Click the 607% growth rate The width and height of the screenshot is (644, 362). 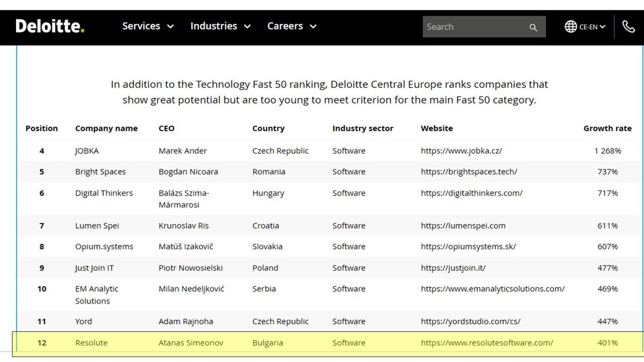(608, 247)
